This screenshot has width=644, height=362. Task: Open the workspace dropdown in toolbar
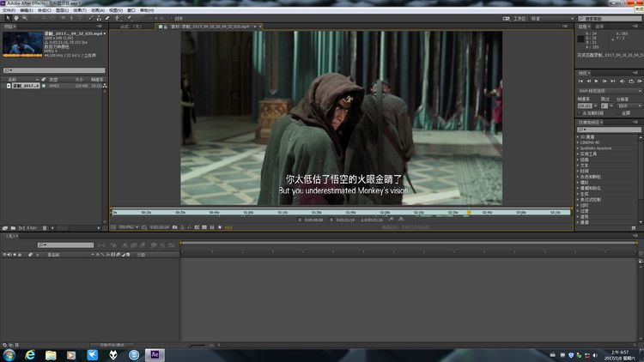pos(551,19)
